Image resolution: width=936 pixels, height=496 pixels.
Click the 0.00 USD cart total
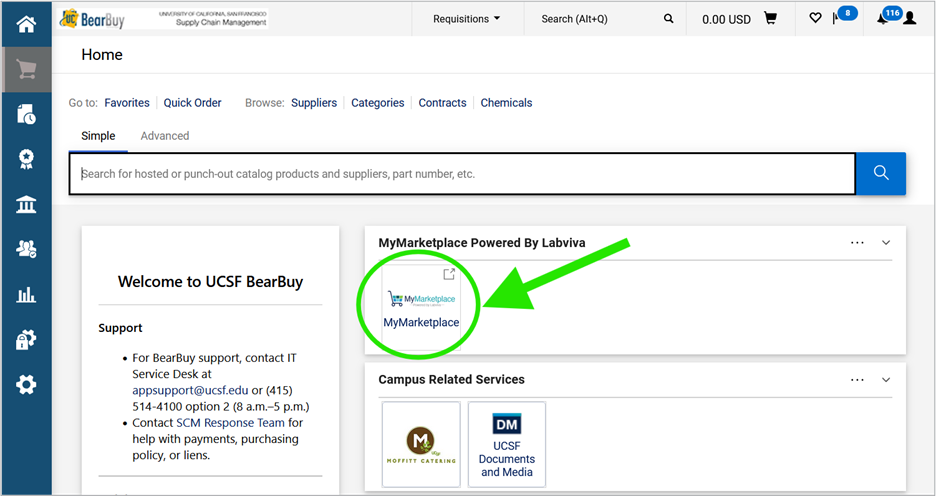pos(726,19)
